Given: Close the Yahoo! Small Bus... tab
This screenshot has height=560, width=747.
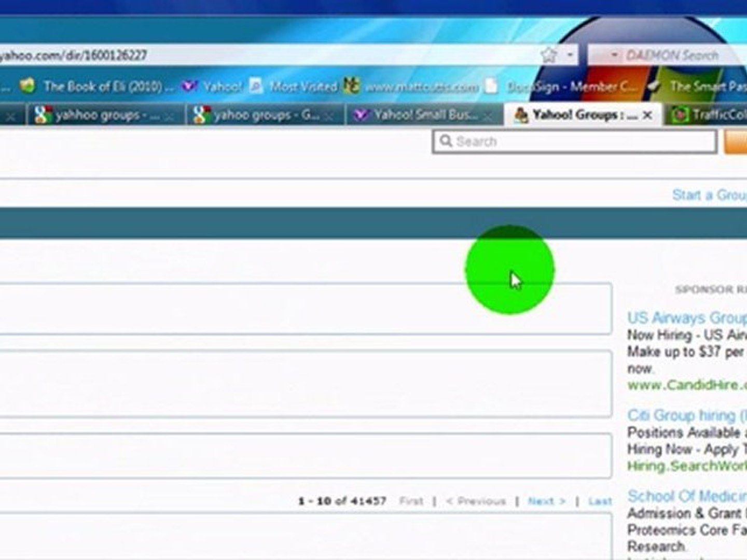Looking at the screenshot, I should click(487, 117).
